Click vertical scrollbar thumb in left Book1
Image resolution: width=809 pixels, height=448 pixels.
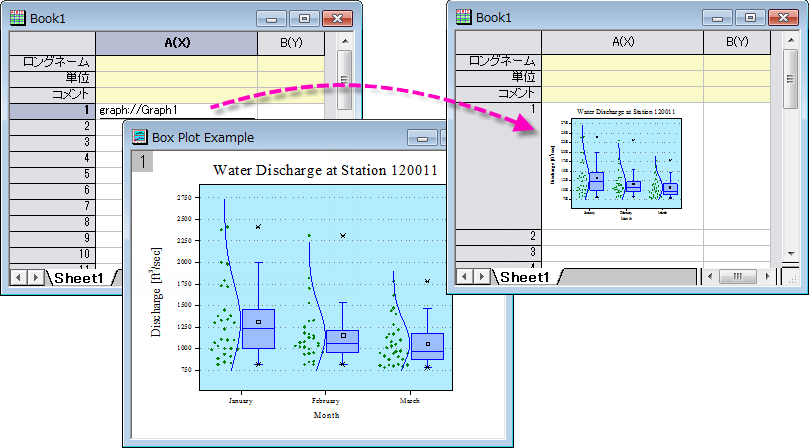(x=345, y=80)
